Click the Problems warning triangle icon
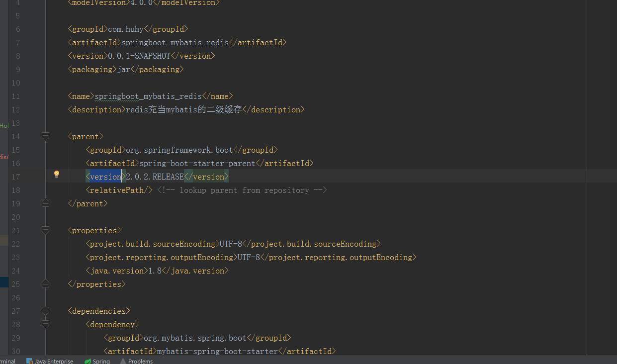Viewport: 617px width, 364px height. (123, 362)
